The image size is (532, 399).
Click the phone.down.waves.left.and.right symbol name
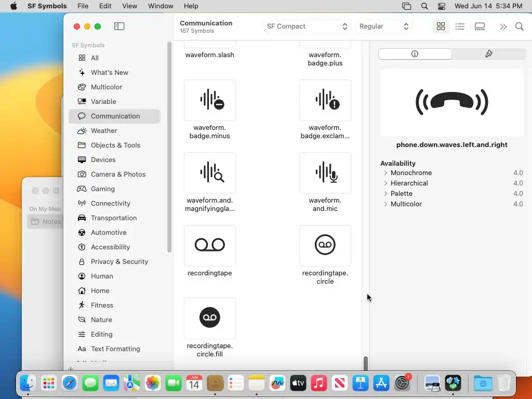point(451,145)
